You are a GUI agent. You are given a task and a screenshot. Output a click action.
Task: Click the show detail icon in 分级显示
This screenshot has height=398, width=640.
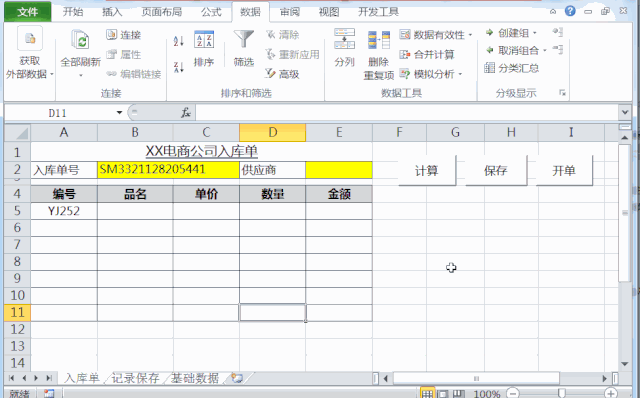558,32
